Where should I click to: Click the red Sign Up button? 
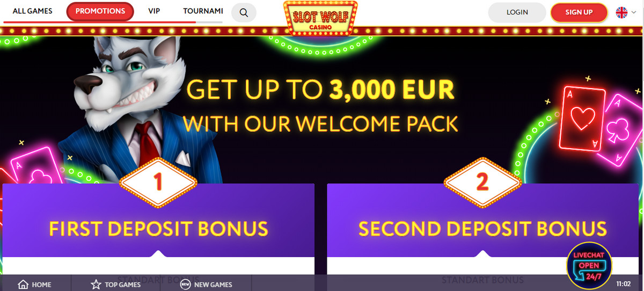(579, 12)
